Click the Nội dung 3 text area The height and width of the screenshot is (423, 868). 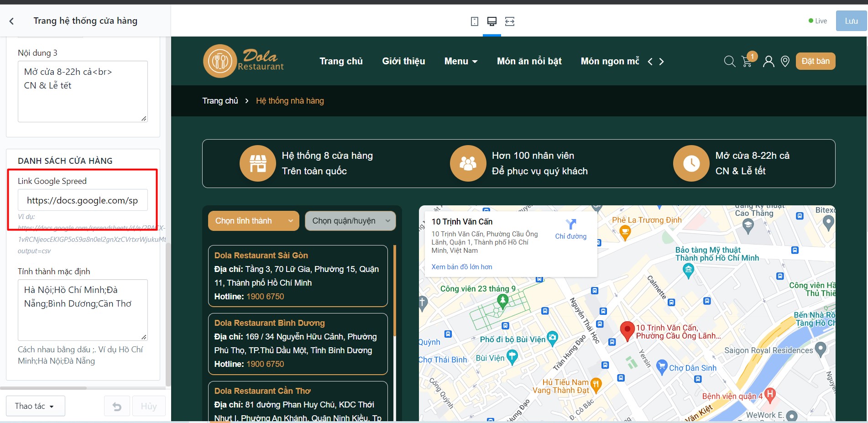[83, 92]
